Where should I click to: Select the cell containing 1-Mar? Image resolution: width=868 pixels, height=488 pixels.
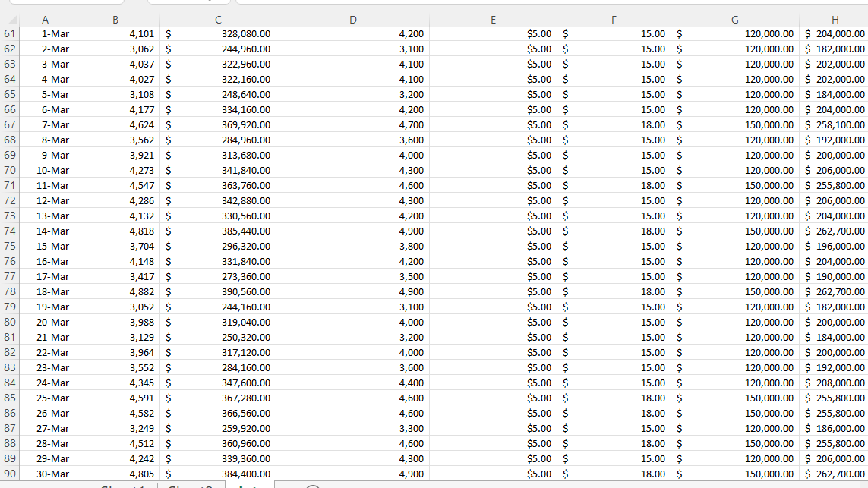pos(46,33)
